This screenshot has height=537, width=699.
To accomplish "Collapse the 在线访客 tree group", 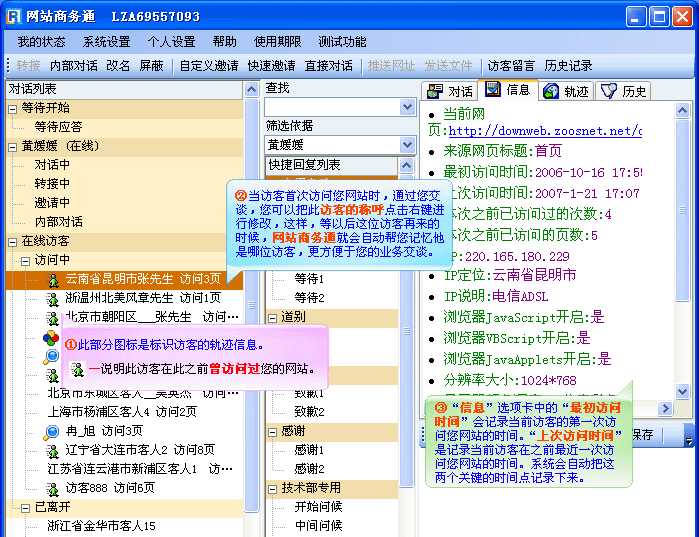I will pos(13,241).
